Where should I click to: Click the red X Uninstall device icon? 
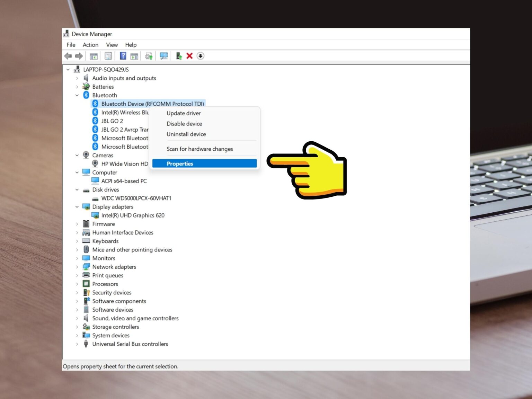pos(189,56)
